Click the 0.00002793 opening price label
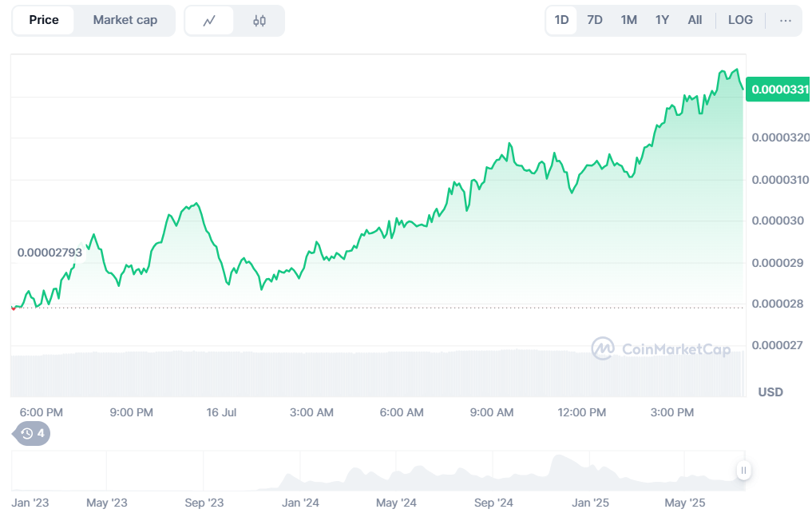 click(x=48, y=253)
